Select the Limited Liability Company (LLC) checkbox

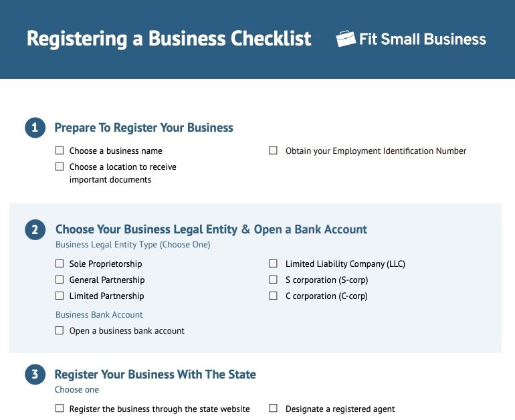(x=273, y=264)
